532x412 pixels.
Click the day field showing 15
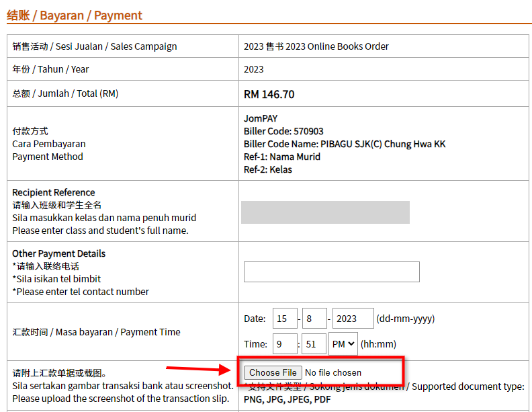click(x=285, y=318)
